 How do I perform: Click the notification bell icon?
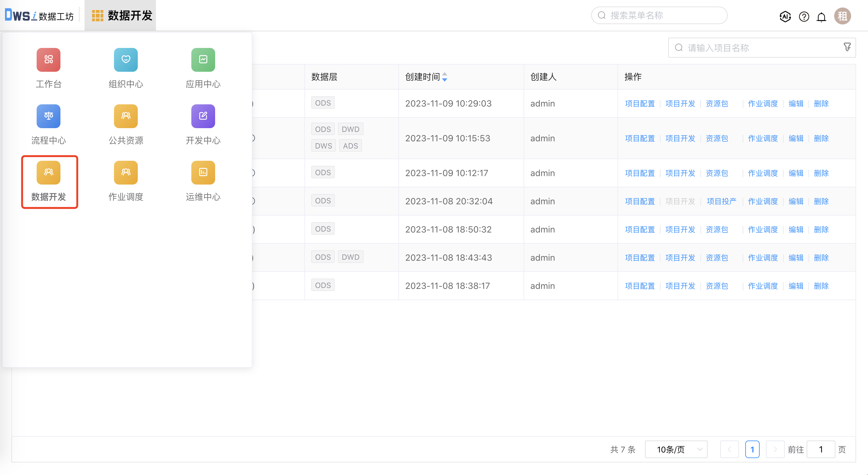(x=821, y=17)
